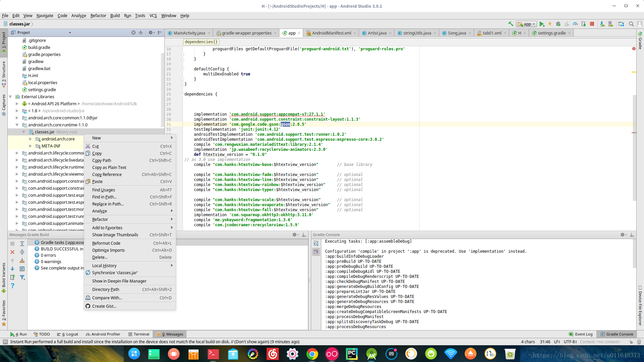Viewport: 644px width, 362px height.
Task: Collapse the External Libraries tree node
Action: [10, 97]
